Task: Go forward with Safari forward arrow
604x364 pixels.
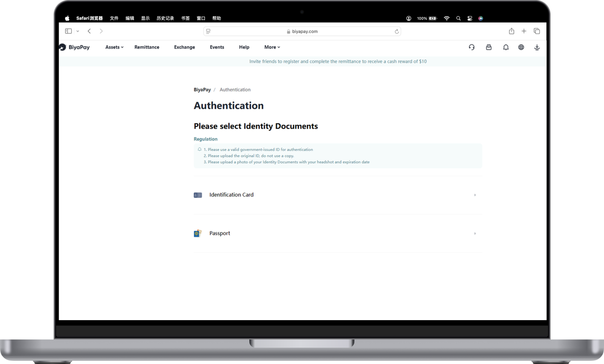Action: pyautogui.click(x=101, y=31)
